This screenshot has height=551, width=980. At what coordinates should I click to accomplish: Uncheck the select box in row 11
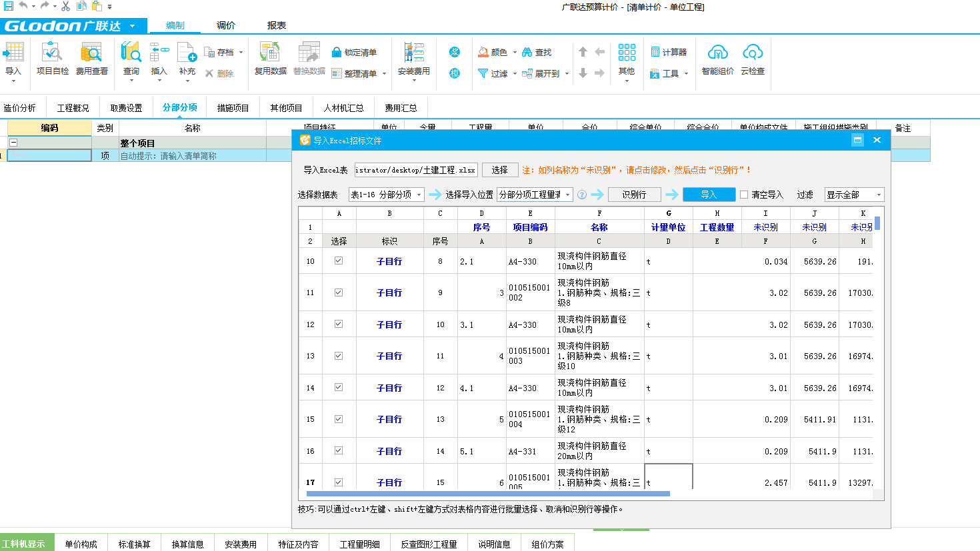coord(339,292)
